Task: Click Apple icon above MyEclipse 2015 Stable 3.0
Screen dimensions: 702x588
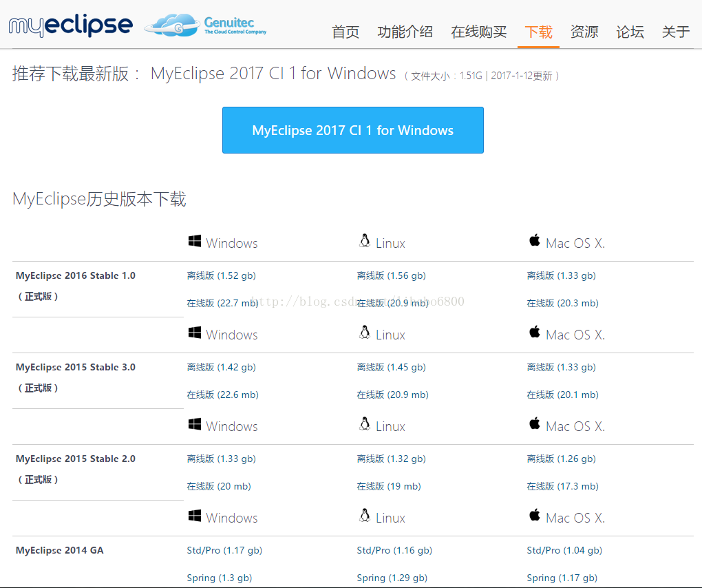Action: [x=535, y=332]
